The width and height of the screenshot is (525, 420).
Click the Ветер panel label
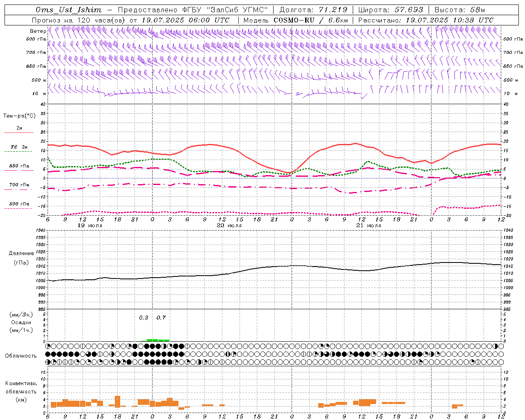tap(38, 31)
